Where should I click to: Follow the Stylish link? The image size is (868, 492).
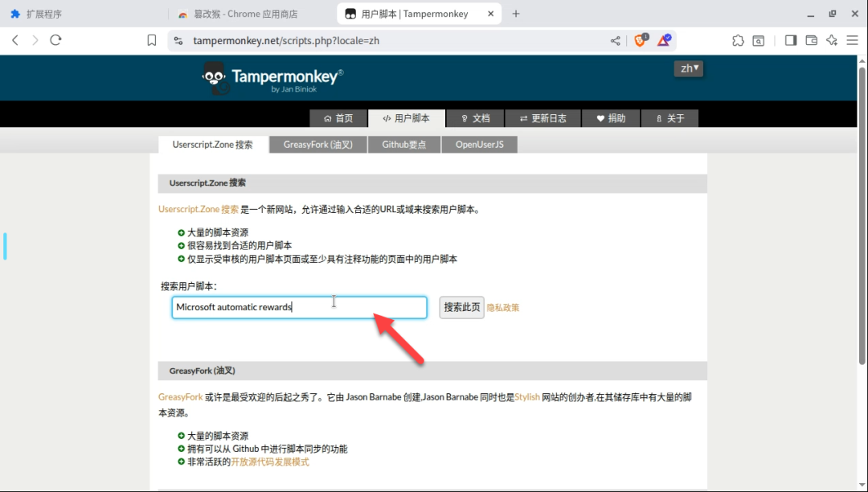(527, 397)
